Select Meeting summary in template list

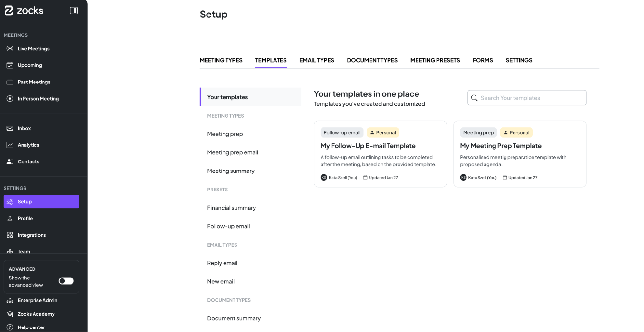[231, 171]
